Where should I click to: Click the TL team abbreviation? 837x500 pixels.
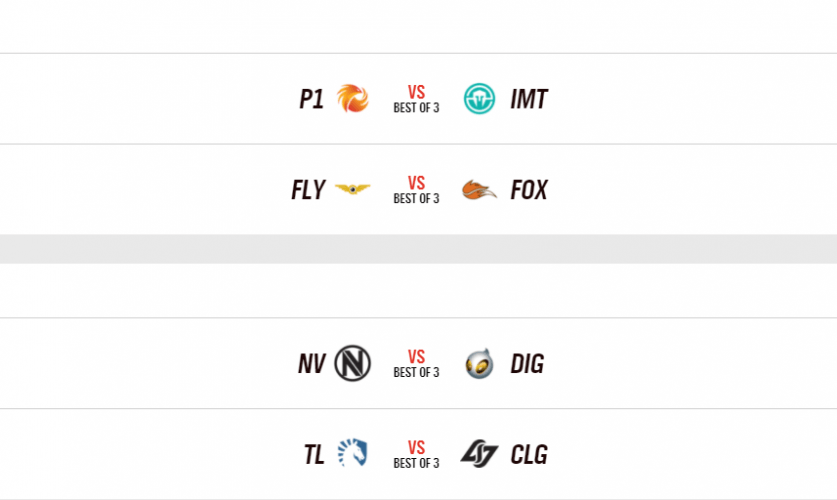tap(314, 454)
